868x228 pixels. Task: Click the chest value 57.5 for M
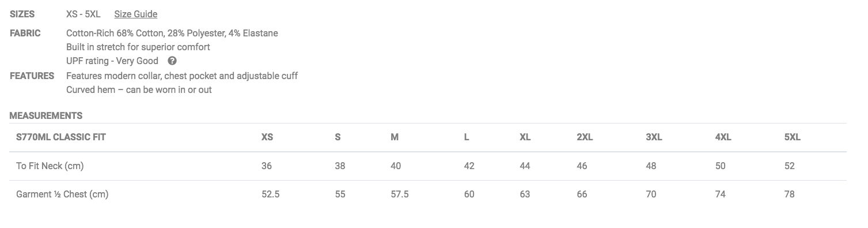click(x=400, y=195)
